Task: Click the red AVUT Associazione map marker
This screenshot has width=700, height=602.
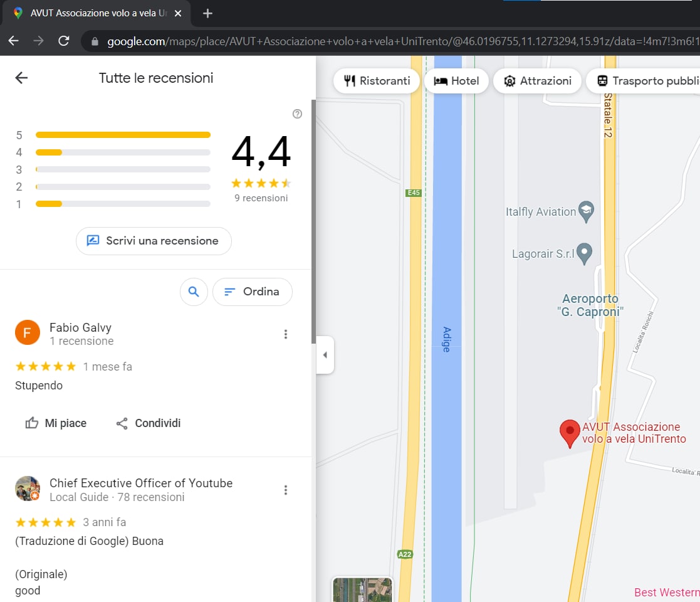Action: coord(570,433)
